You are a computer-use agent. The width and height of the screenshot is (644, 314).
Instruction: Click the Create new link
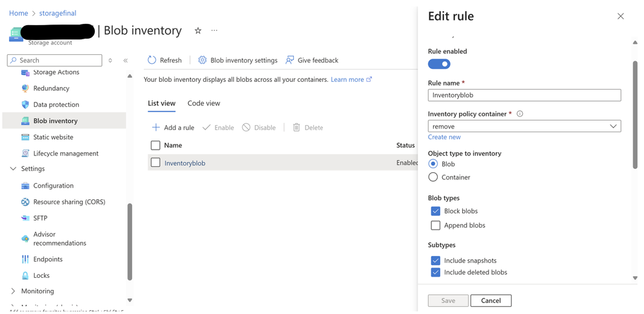click(x=444, y=137)
